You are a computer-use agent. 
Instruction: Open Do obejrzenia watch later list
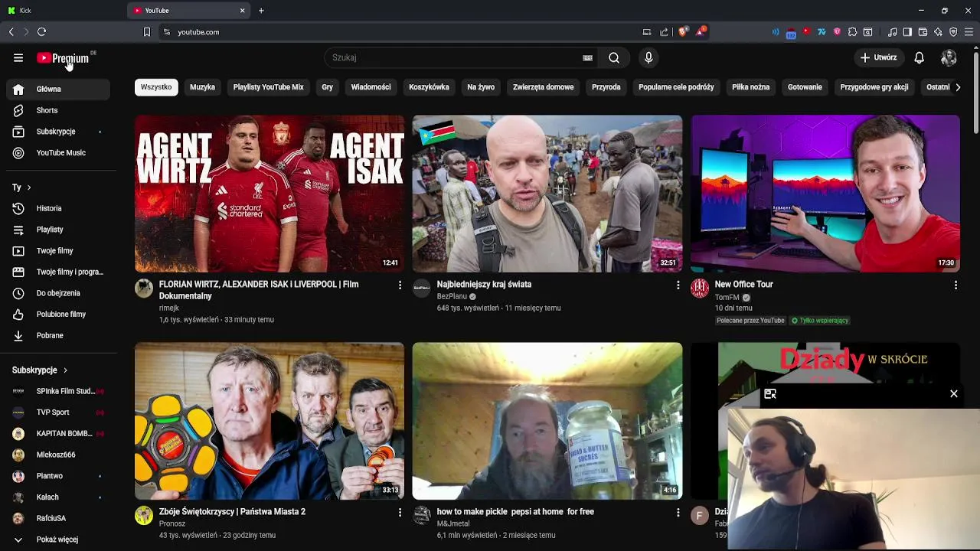point(58,293)
